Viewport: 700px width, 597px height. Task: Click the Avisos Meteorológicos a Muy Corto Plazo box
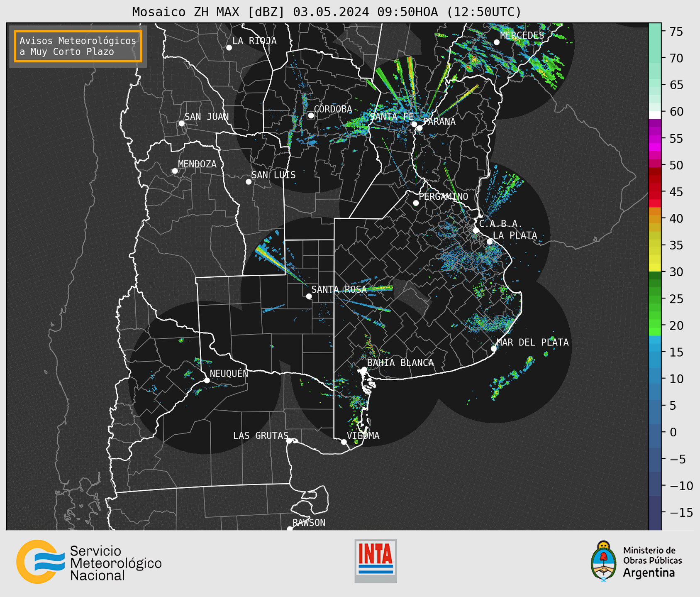coord(78,46)
